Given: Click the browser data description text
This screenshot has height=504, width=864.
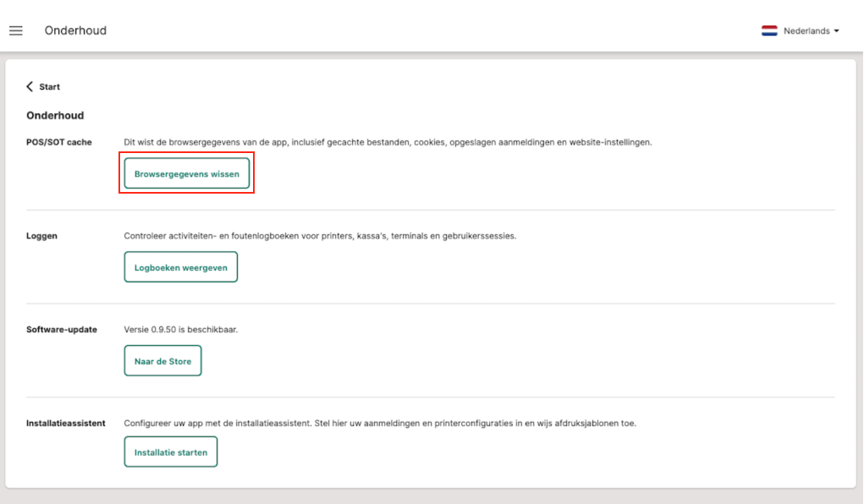Looking at the screenshot, I should (388, 142).
